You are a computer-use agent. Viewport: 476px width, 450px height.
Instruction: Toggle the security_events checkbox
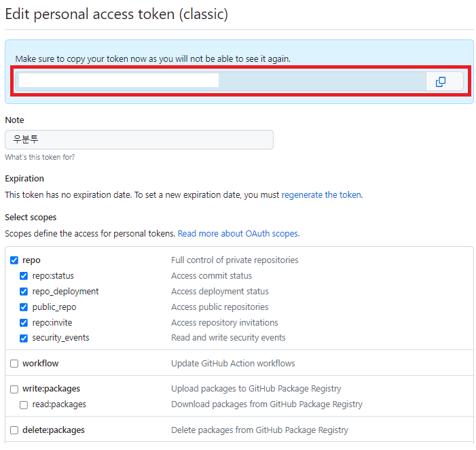pos(24,339)
